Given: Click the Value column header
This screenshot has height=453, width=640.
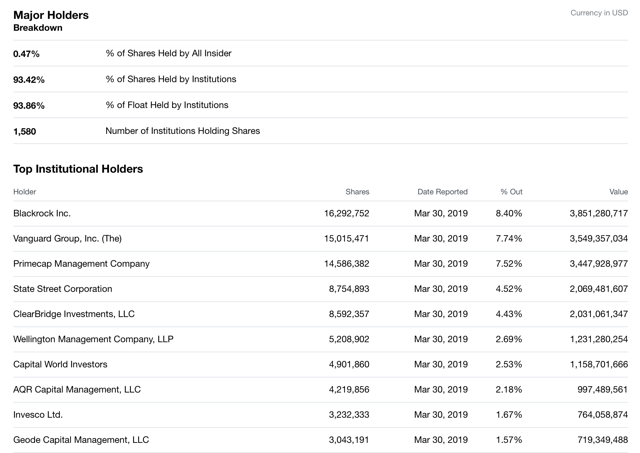Looking at the screenshot, I should click(x=619, y=192).
